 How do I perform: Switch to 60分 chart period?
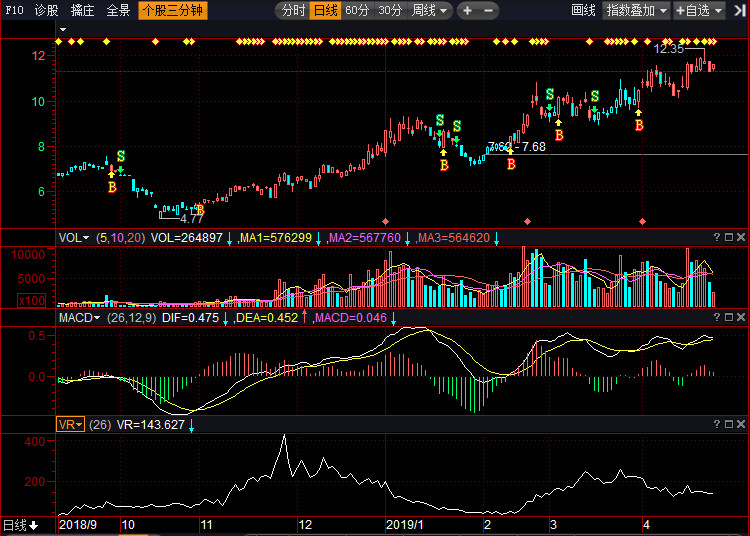357,11
